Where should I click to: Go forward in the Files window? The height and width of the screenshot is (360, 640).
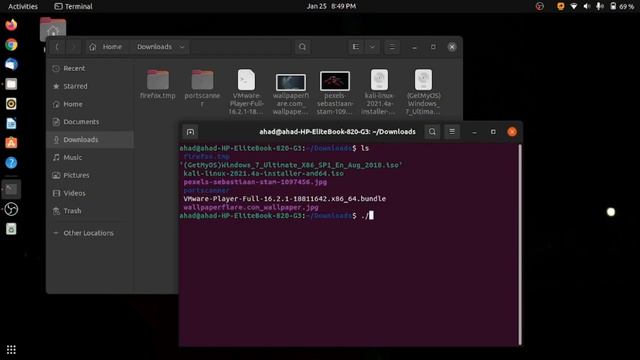[x=74, y=47]
